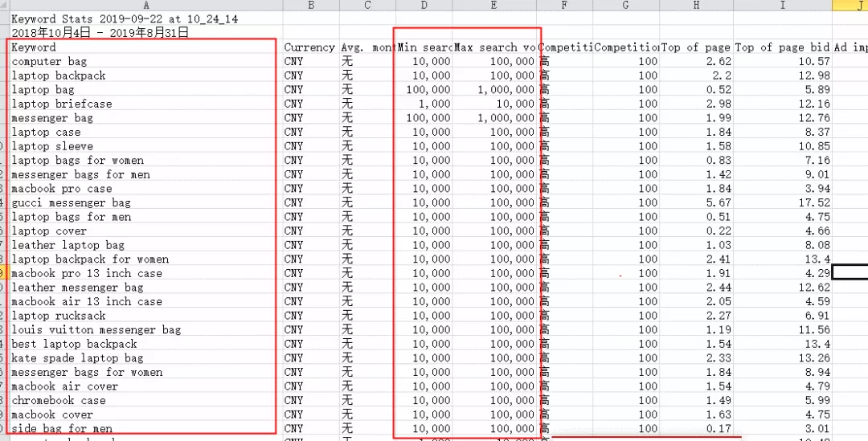The image size is (868, 441).
Task: Select the 'macbook pro 13 inch case' cell
Action: (146, 273)
